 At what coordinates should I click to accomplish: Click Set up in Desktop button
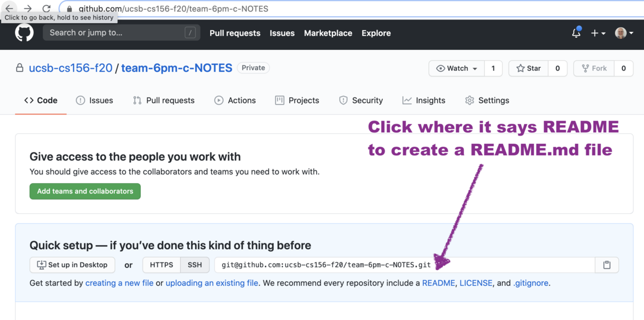point(72,265)
